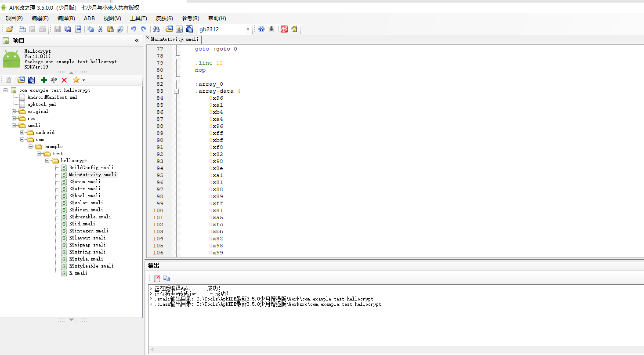Click the .smali输出目录 output line

264,299
